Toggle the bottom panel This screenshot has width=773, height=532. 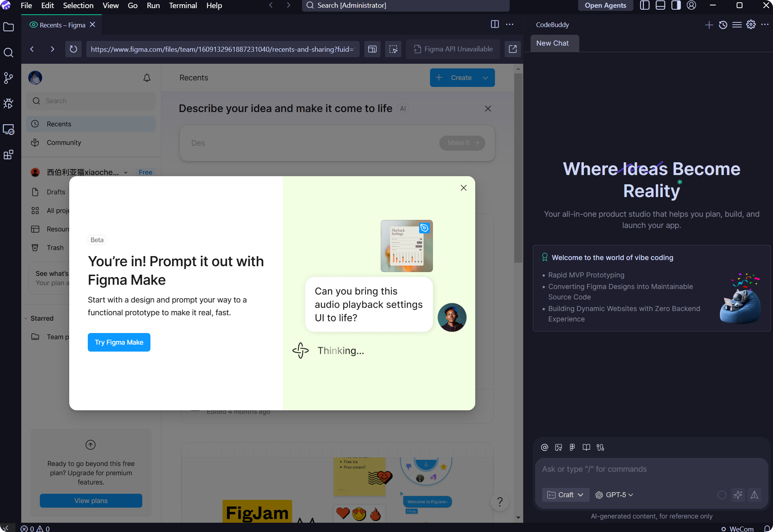[660, 5]
